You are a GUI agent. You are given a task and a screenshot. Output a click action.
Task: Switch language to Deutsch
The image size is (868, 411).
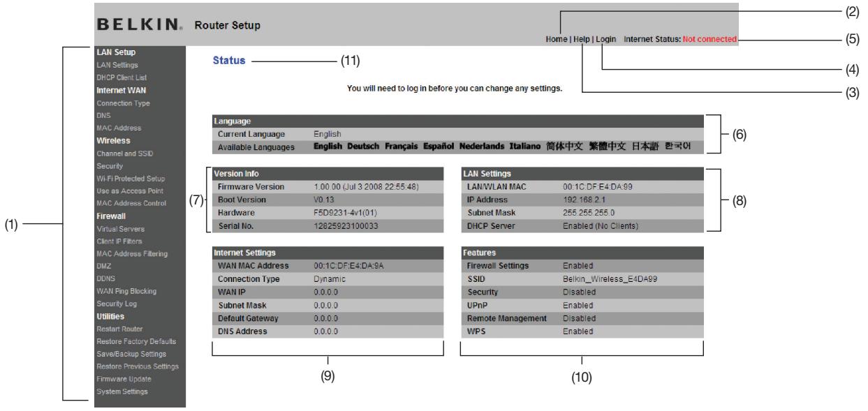[x=365, y=147]
